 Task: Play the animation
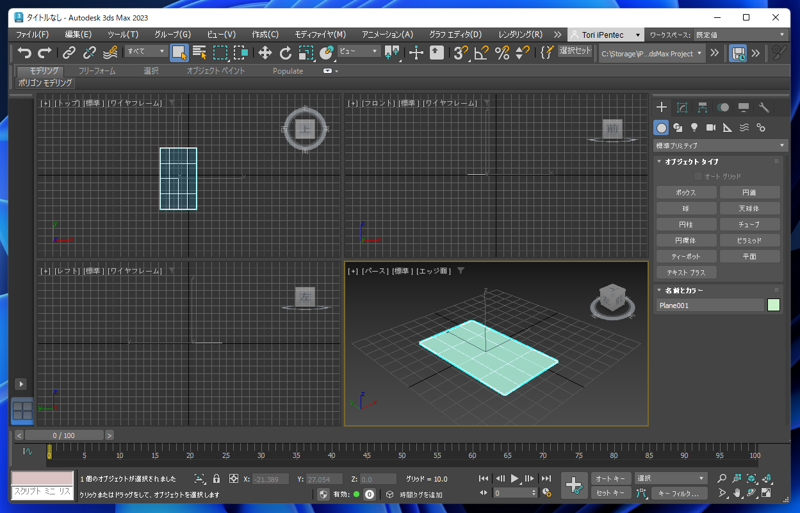[514, 478]
